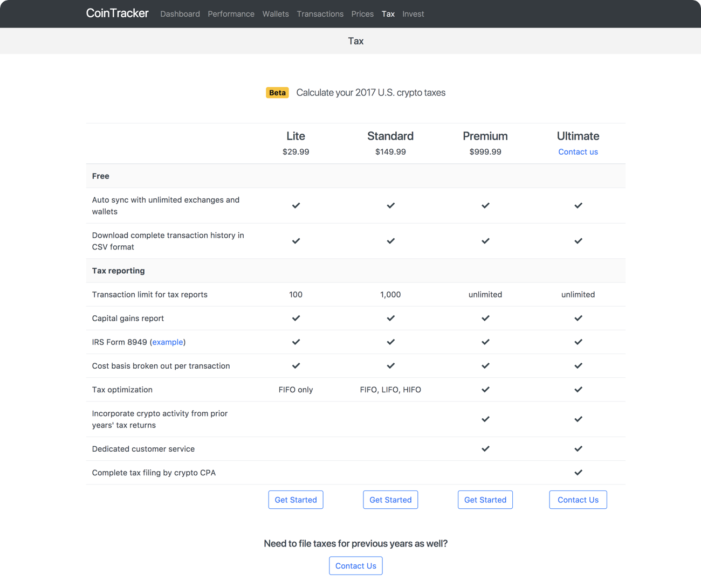
Task: Click Contact us under the Ultimate plan
Action: (x=578, y=151)
